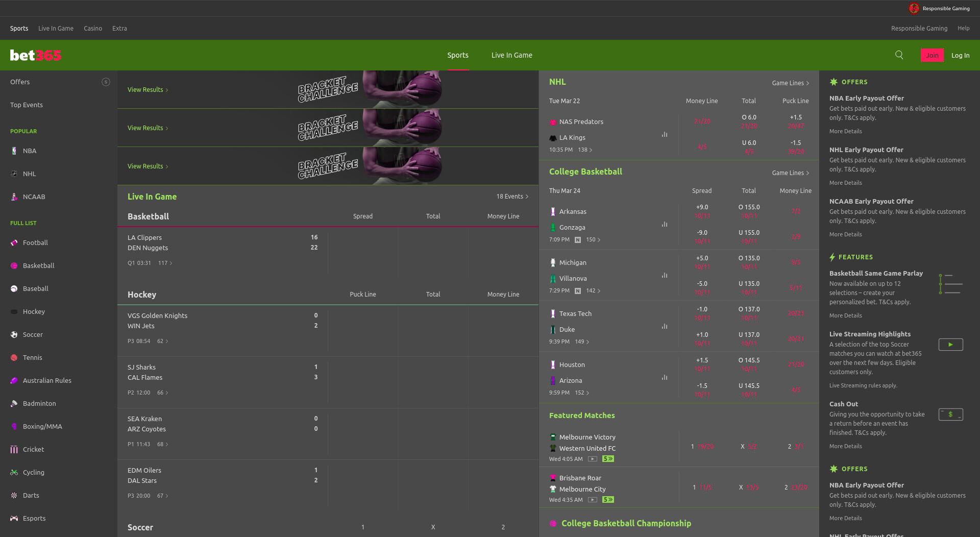
Task: Click the Hockey puck sidebar icon
Action: [x=14, y=312]
